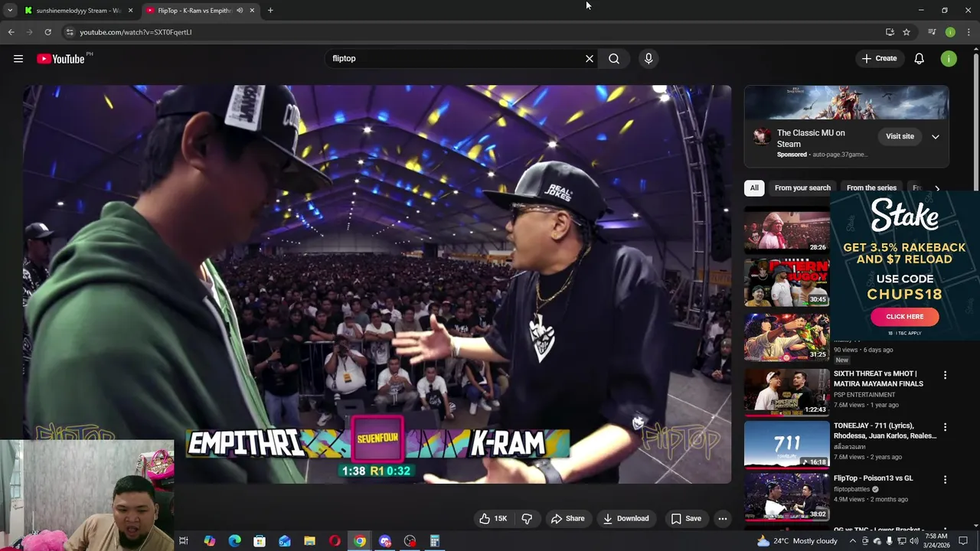
Task: Open YouTube notifications bell
Action: coord(920,59)
